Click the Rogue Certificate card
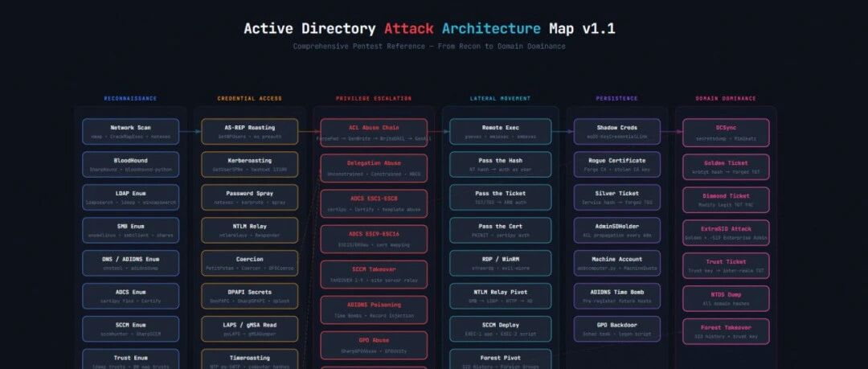This screenshot has height=369, width=868. 617,165
